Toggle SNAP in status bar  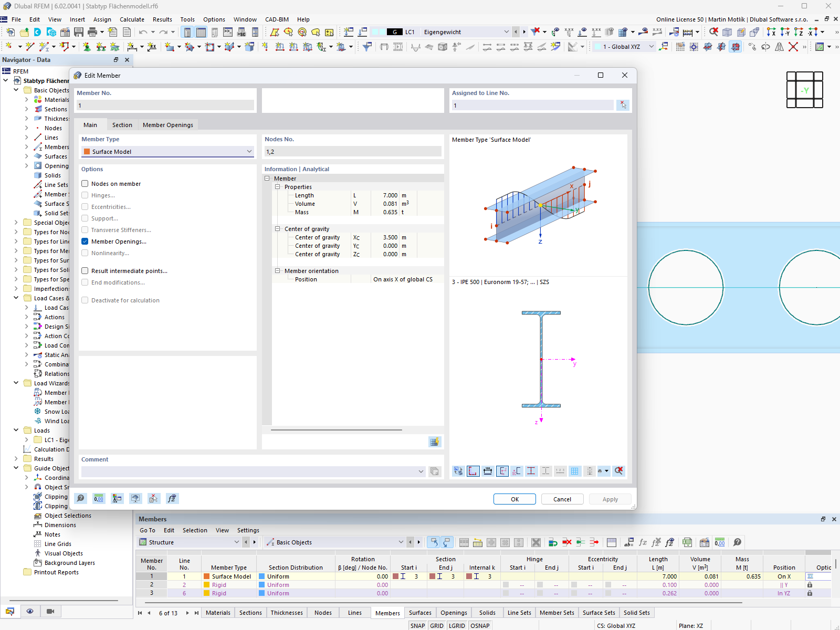pyautogui.click(x=418, y=626)
